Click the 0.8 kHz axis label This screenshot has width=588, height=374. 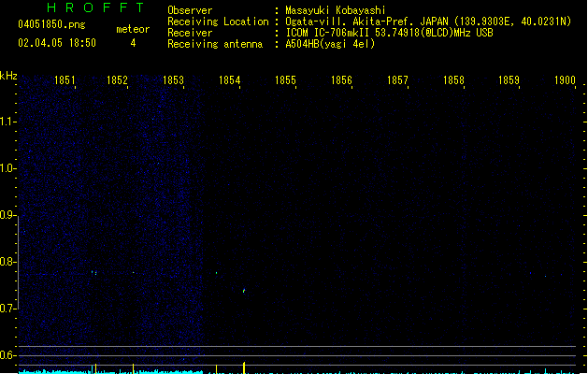click(7, 262)
